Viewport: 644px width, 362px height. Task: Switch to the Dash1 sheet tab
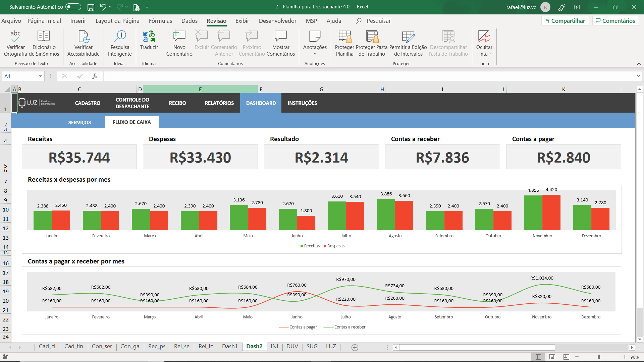pyautogui.click(x=229, y=347)
